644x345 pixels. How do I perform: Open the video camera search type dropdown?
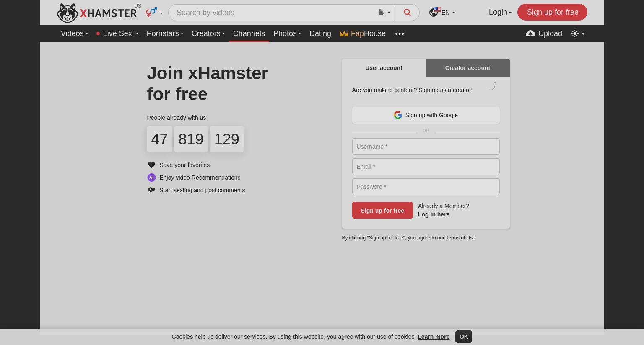(384, 13)
